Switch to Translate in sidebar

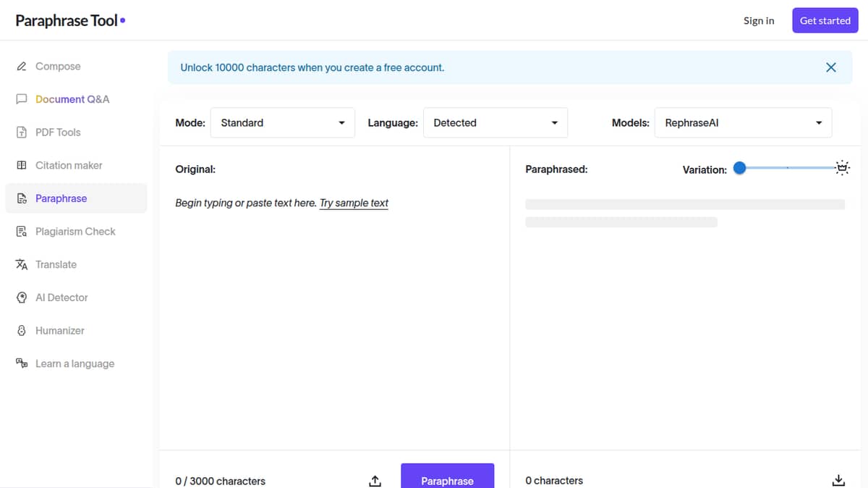coord(76,264)
